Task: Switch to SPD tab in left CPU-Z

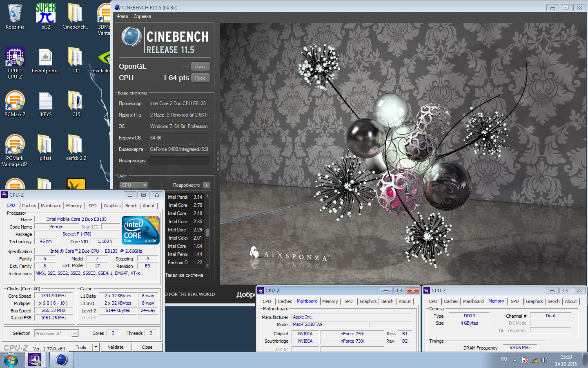Action: click(93, 206)
